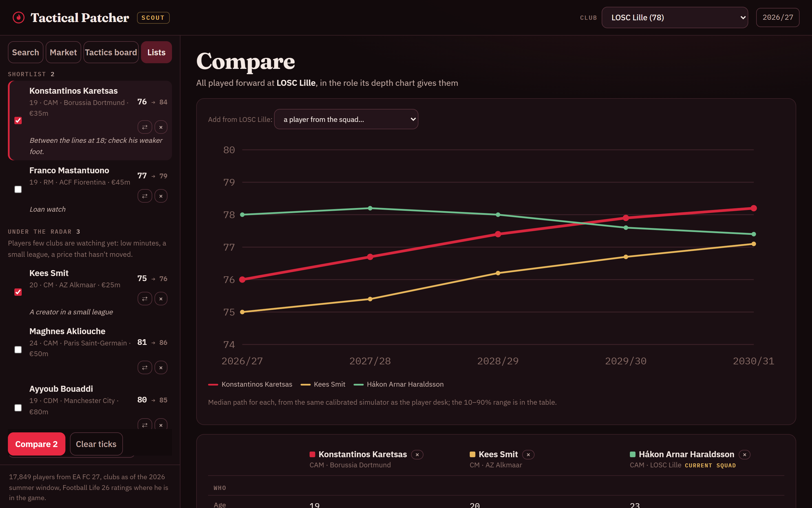The height and width of the screenshot is (508, 812).
Task: Click the Tactical Patcher flame logo
Action: tap(18, 17)
